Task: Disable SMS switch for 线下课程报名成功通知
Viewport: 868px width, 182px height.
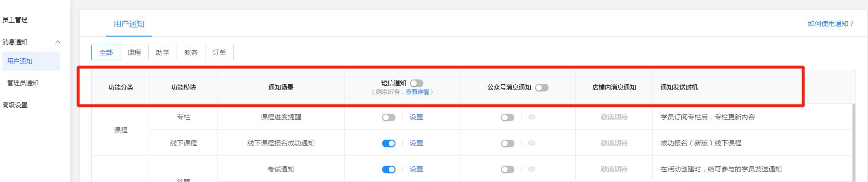Action: click(x=389, y=143)
